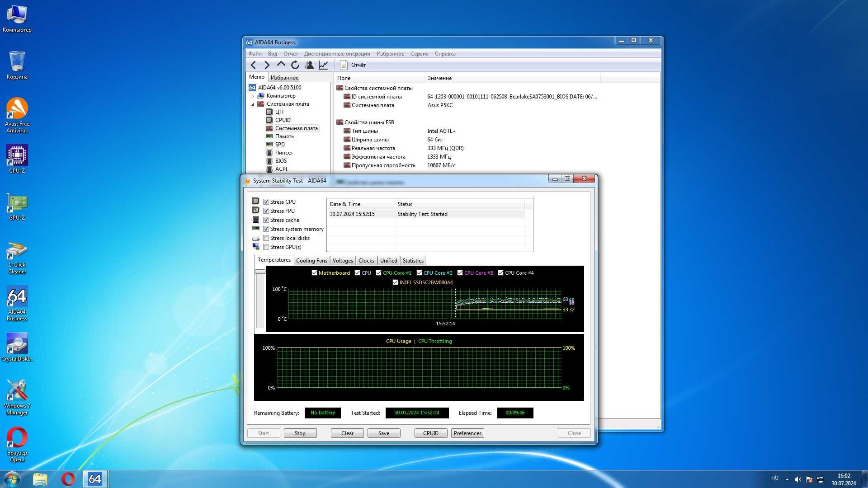Refresh the AIDA64 page
868x488 pixels.
coord(295,65)
